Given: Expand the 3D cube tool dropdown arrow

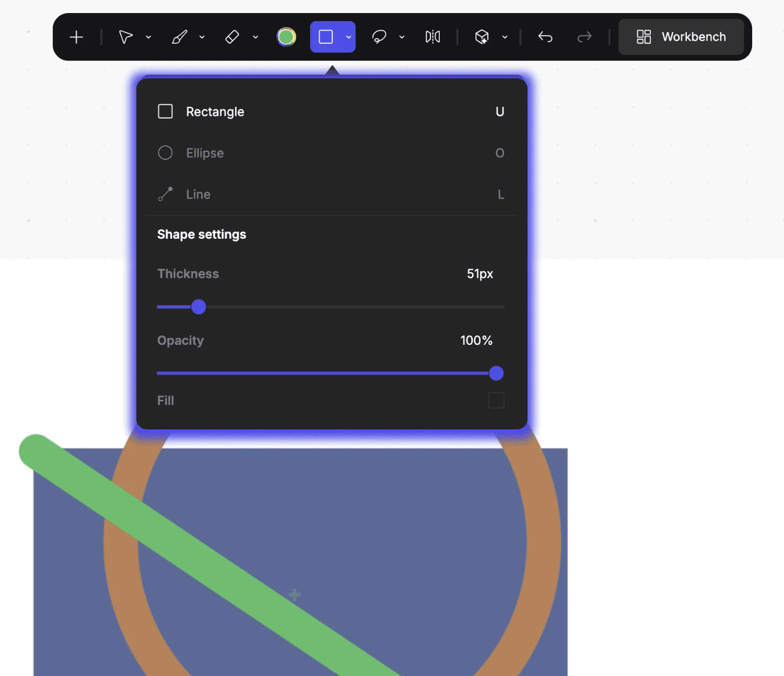Looking at the screenshot, I should pos(505,37).
